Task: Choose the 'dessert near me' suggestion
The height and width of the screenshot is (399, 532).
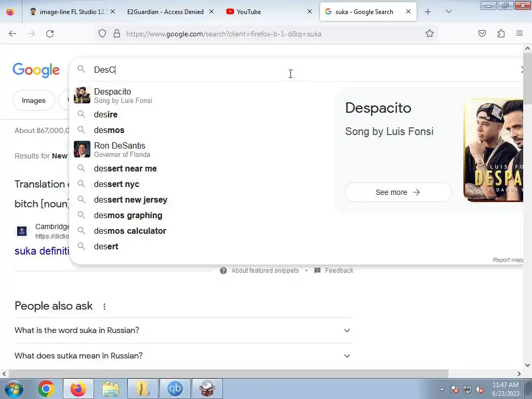Action: click(x=204, y=169)
